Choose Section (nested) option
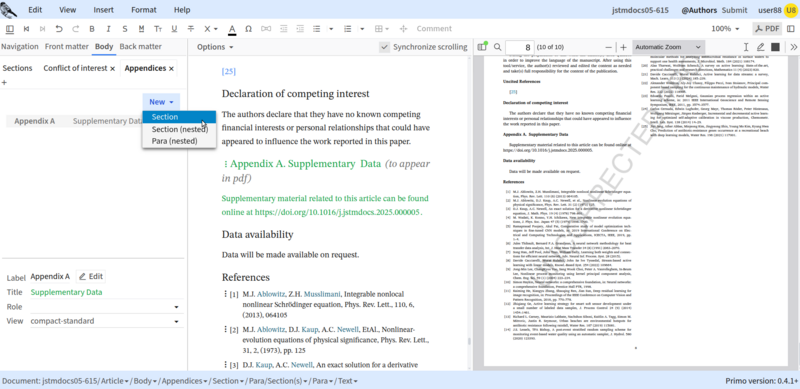The image size is (800, 389). [x=179, y=129]
